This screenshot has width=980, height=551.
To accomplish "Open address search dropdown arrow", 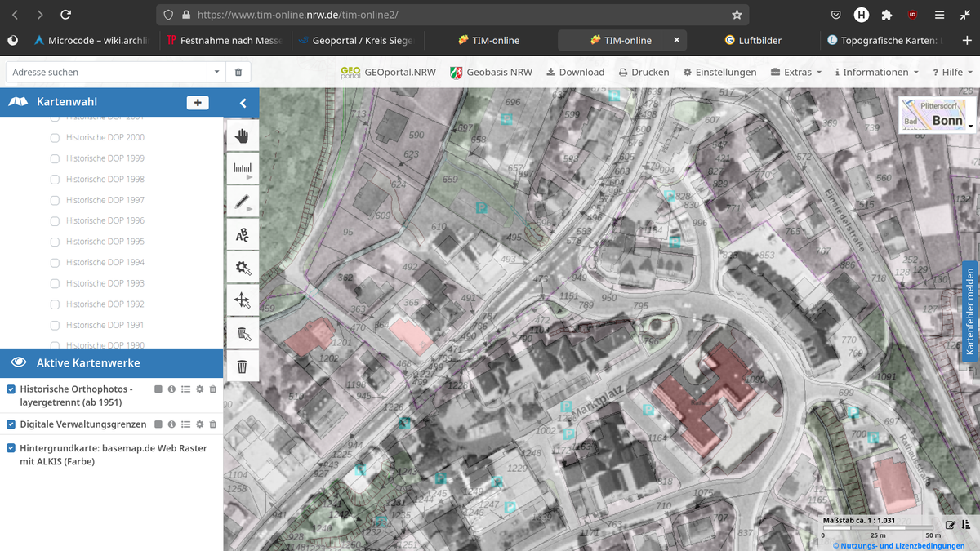I will pyautogui.click(x=216, y=72).
